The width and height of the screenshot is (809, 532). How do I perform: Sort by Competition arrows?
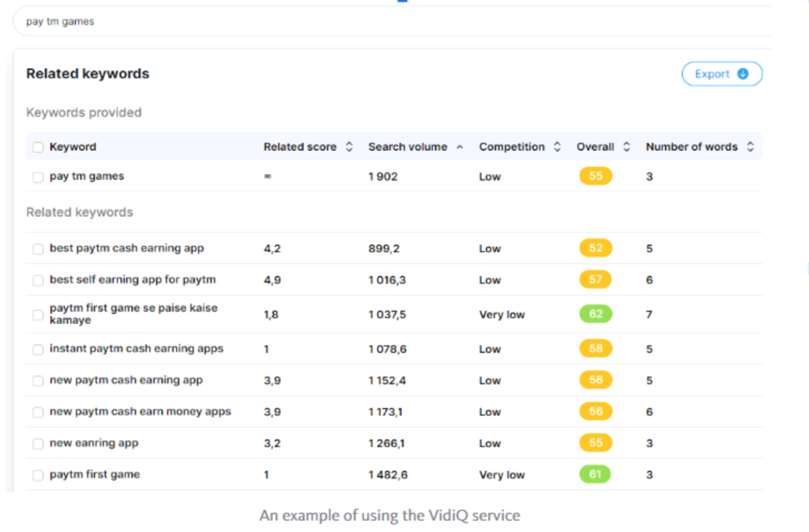[x=557, y=147]
